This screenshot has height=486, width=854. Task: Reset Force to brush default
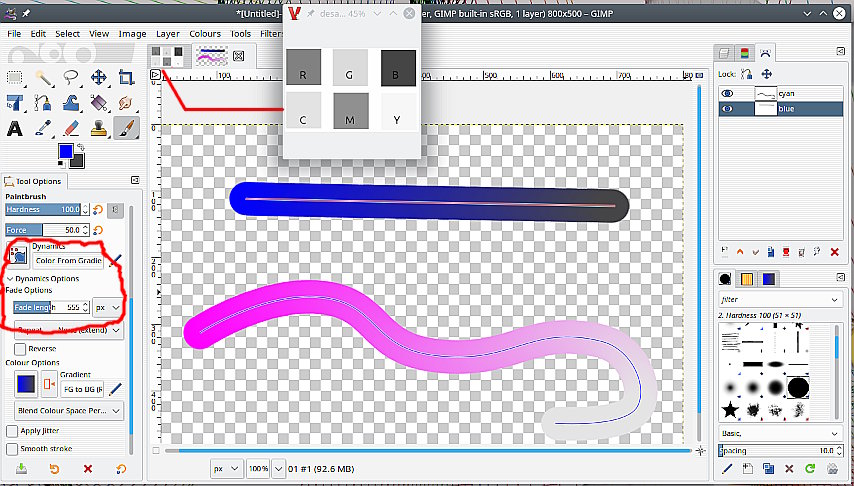pyautogui.click(x=98, y=230)
